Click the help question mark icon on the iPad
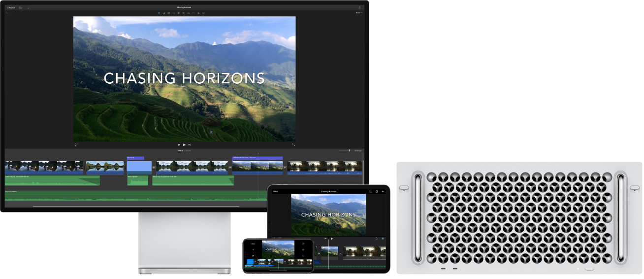644x279 pixels. point(371,191)
